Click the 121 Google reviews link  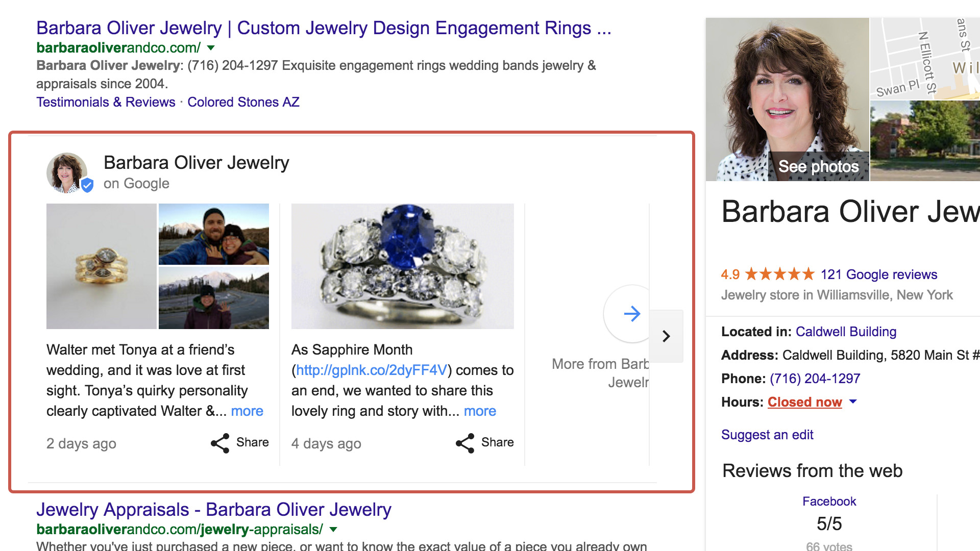click(878, 274)
